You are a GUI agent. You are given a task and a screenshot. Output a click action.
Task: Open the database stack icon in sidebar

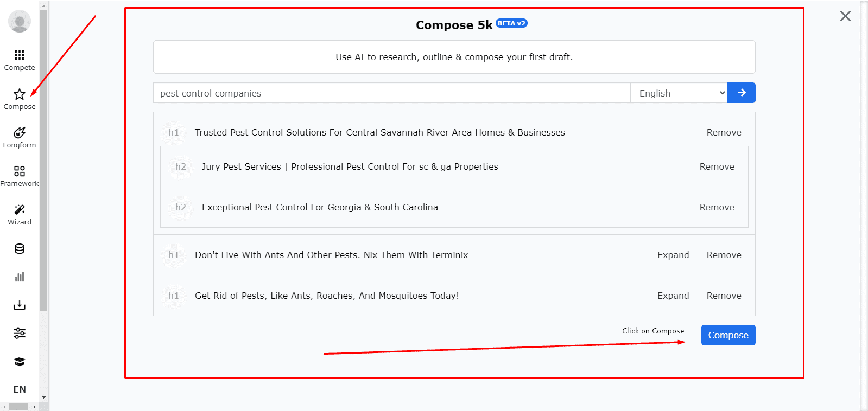20,249
